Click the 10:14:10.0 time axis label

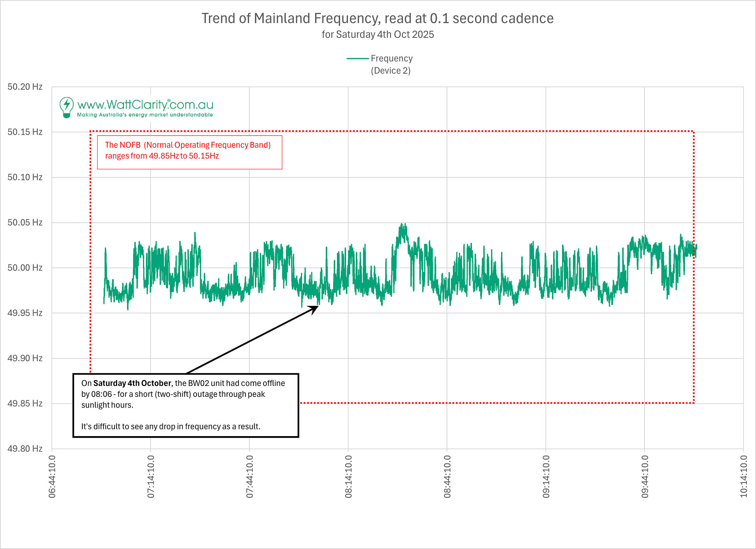743,476
